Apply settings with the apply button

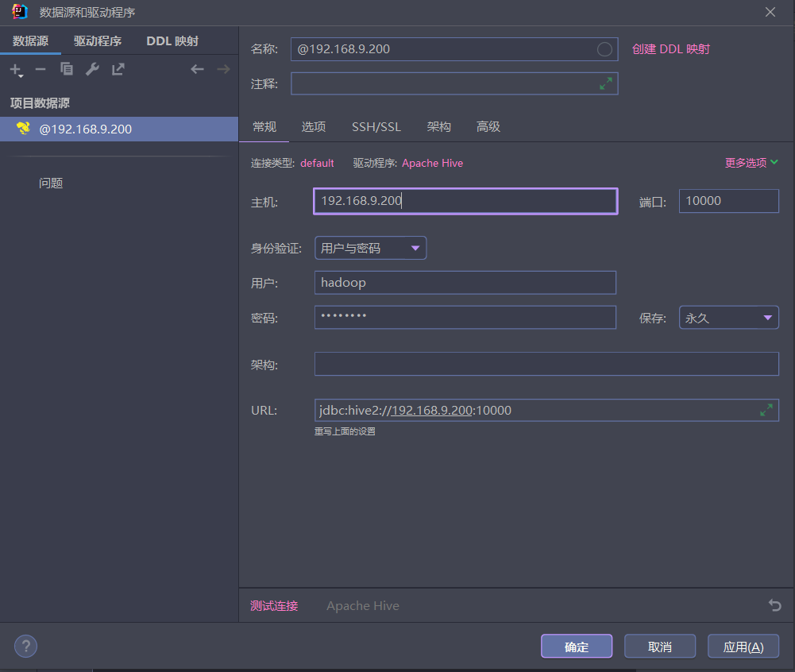pos(743,647)
